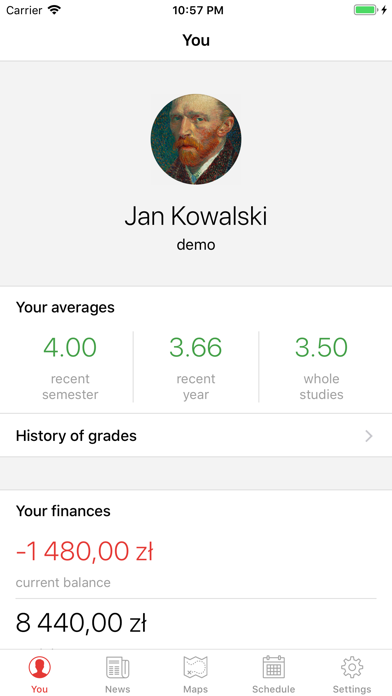
Task: Tap the History of grades chevron arrow
Action: [x=368, y=436]
